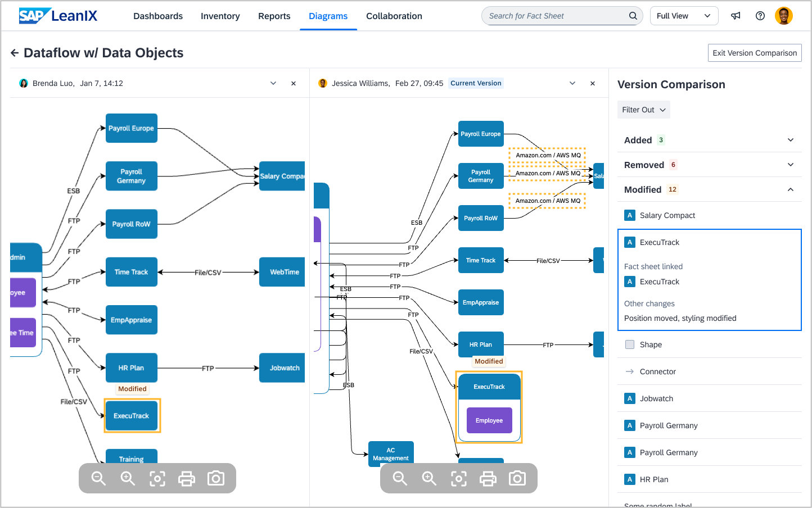Select the ExecuTrack node in the Brenda Luo version
Image resolution: width=812 pixels, height=508 pixels.
(132, 416)
